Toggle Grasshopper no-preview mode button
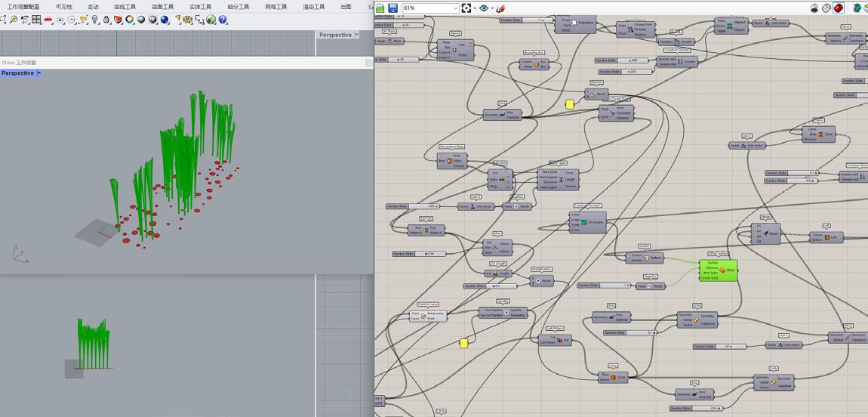The image size is (868, 417). (x=814, y=8)
